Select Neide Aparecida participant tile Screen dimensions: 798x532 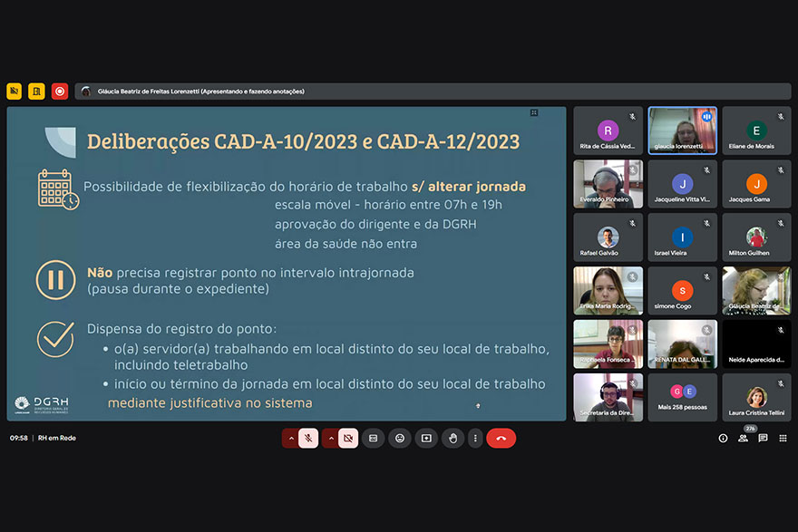pos(757,344)
